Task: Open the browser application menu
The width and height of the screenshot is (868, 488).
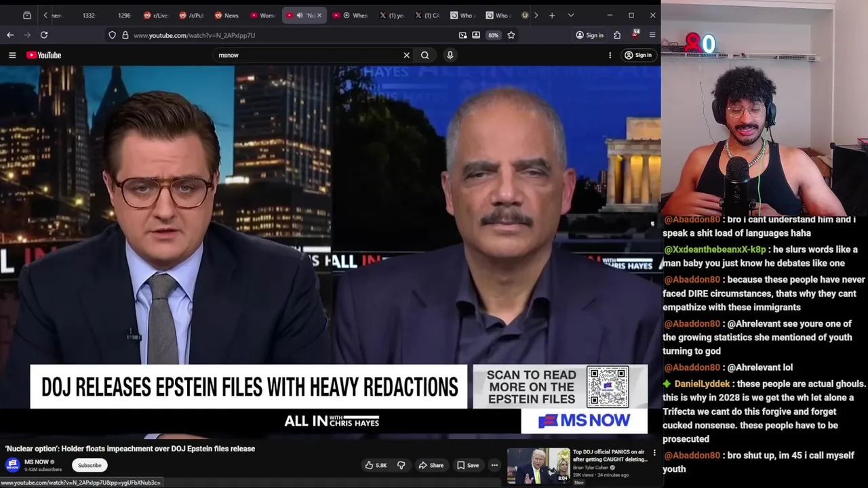Action: coord(652,35)
